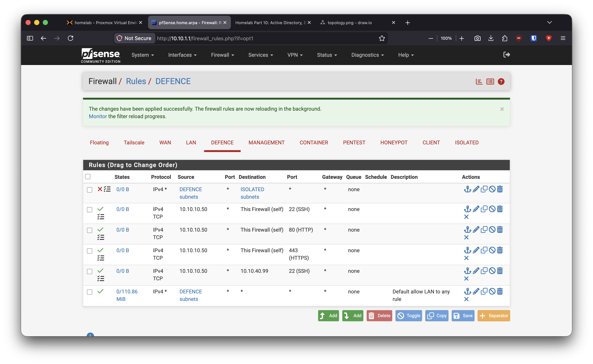List all browser tabs with the chevron
This screenshot has width=593, height=364.
click(549, 22)
